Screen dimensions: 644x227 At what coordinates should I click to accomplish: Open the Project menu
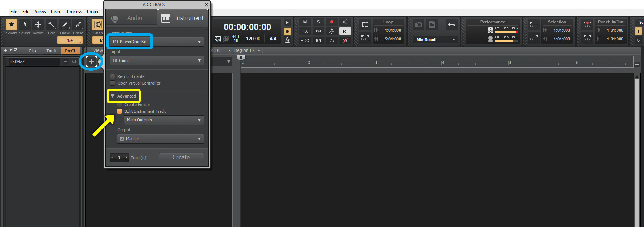coord(94,12)
